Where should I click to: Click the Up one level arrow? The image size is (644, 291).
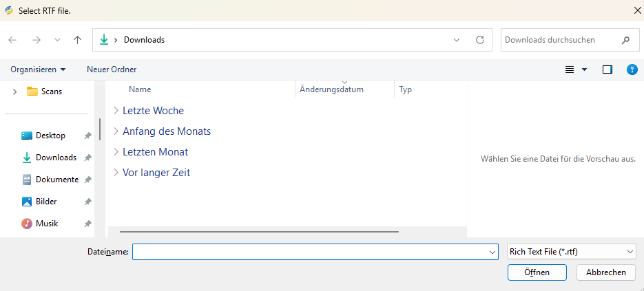[78, 40]
